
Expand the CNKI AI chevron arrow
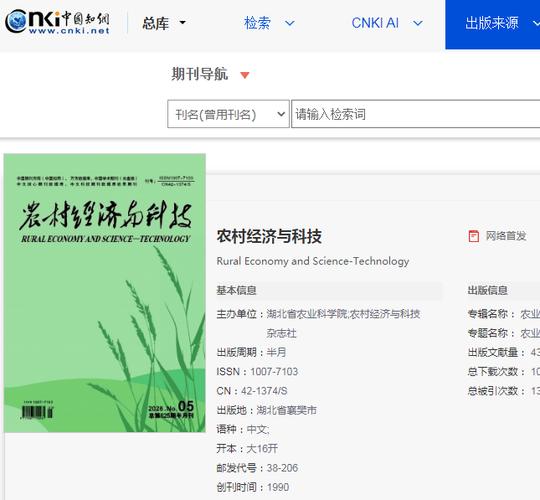click(418, 23)
